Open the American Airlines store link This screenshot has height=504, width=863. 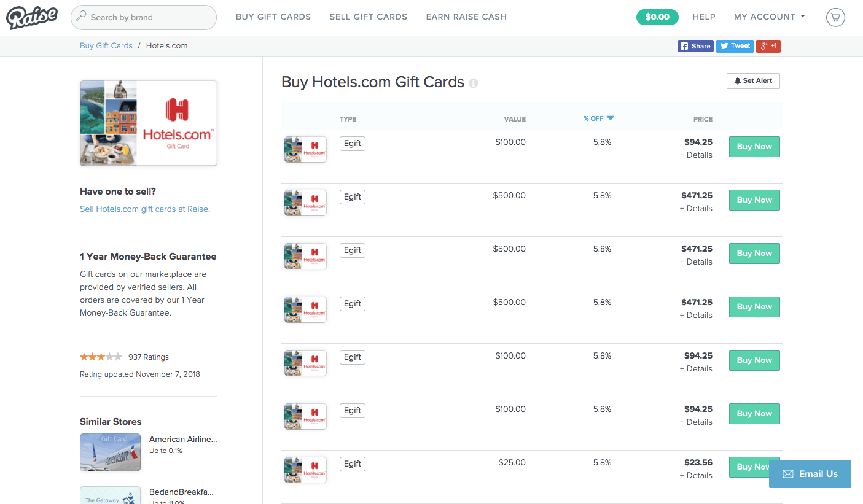183,439
